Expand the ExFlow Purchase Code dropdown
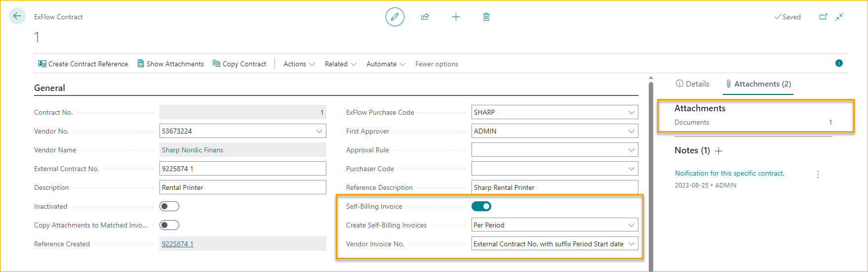Image resolution: width=868 pixels, height=272 pixels. click(x=631, y=112)
